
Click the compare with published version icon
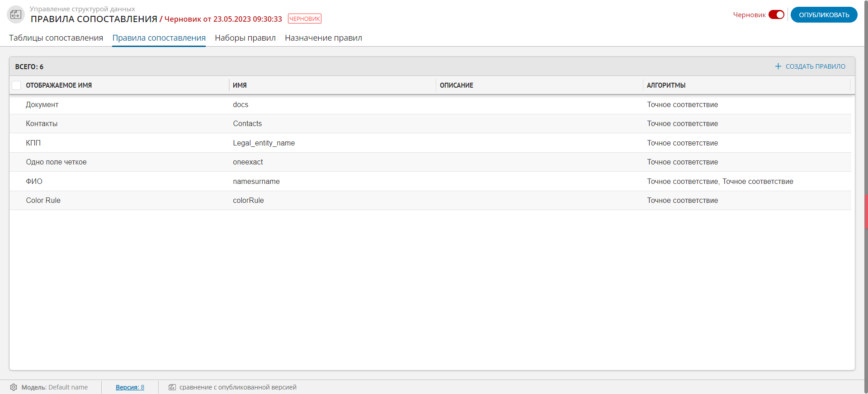(172, 387)
